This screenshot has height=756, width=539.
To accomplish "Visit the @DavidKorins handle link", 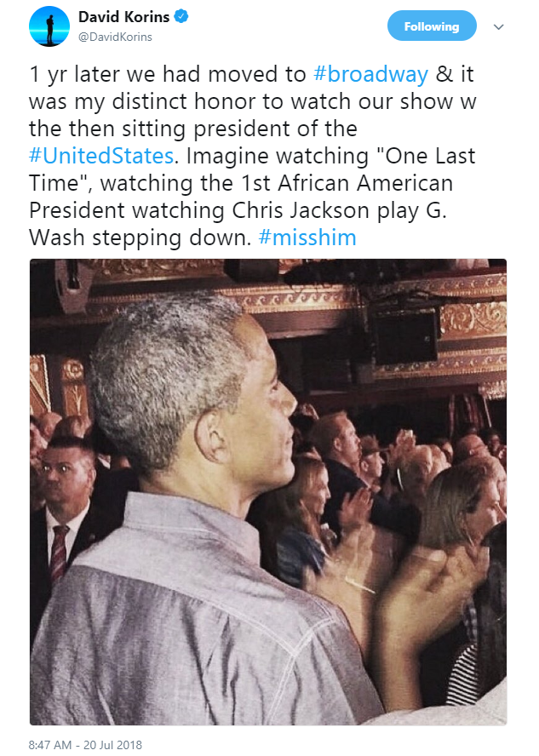I will 115,37.
